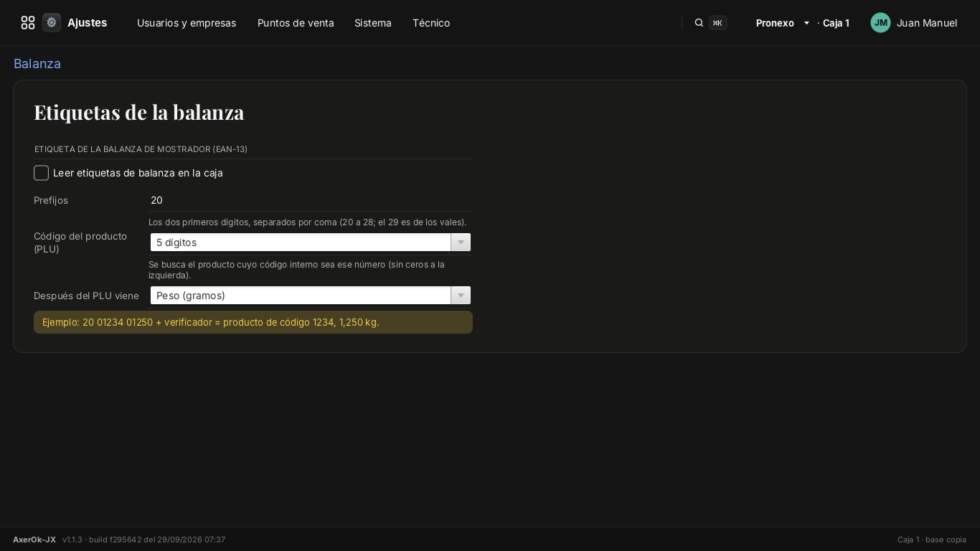Open Usuarios y empresas menu
This screenshot has width=980, height=551.
click(x=187, y=23)
